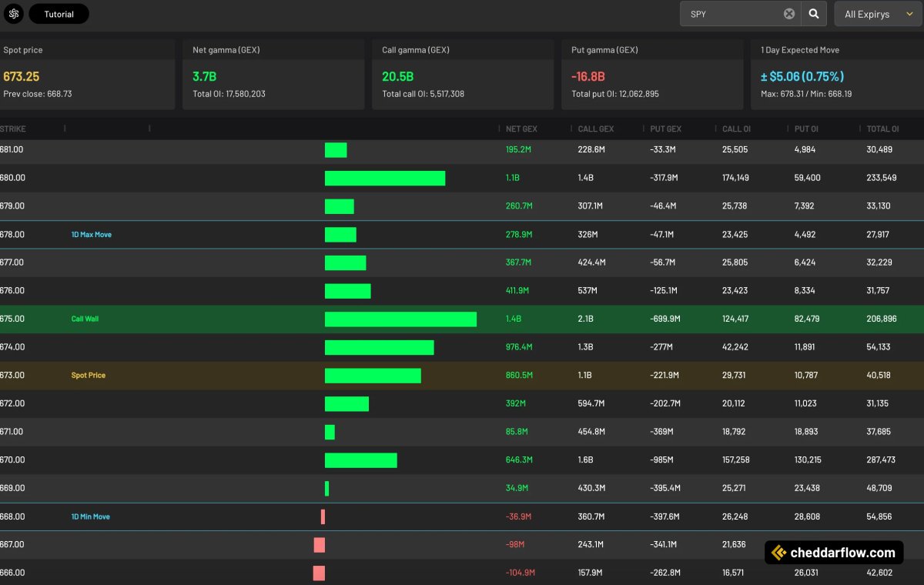Click the 1D Max Move label
The image size is (924, 585).
click(x=91, y=234)
